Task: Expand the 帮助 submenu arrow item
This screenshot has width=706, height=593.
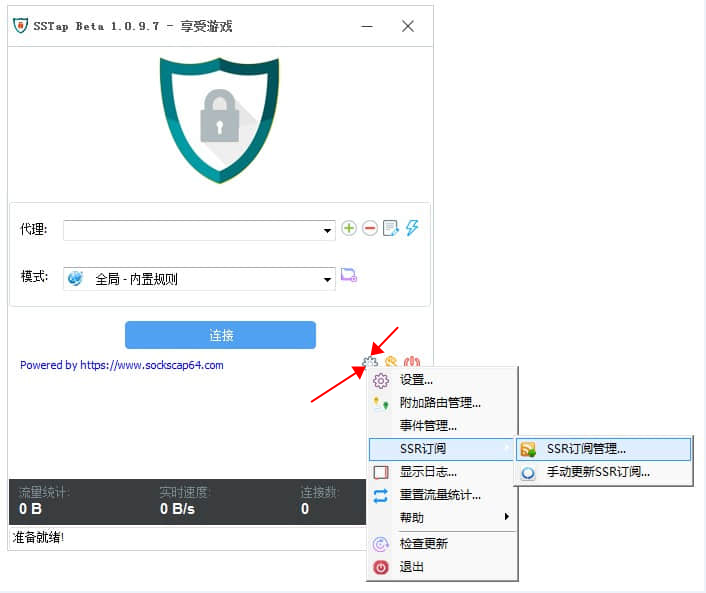Action: pos(442,518)
